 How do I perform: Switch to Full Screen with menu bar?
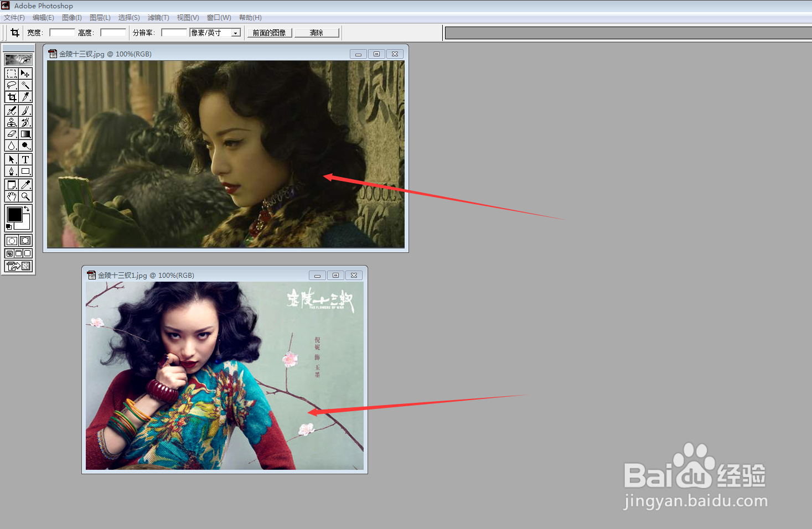18,253
